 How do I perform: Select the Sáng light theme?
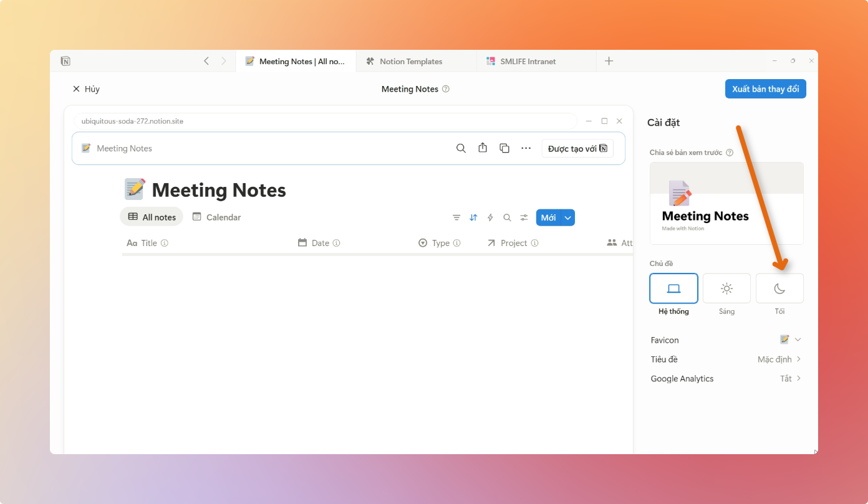[x=726, y=288]
